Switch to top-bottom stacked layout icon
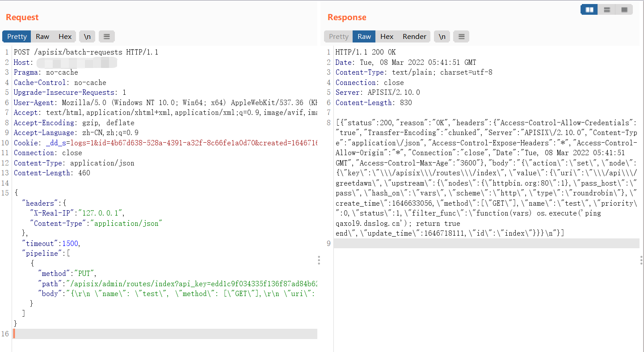The height and width of the screenshot is (352, 644). tap(607, 9)
